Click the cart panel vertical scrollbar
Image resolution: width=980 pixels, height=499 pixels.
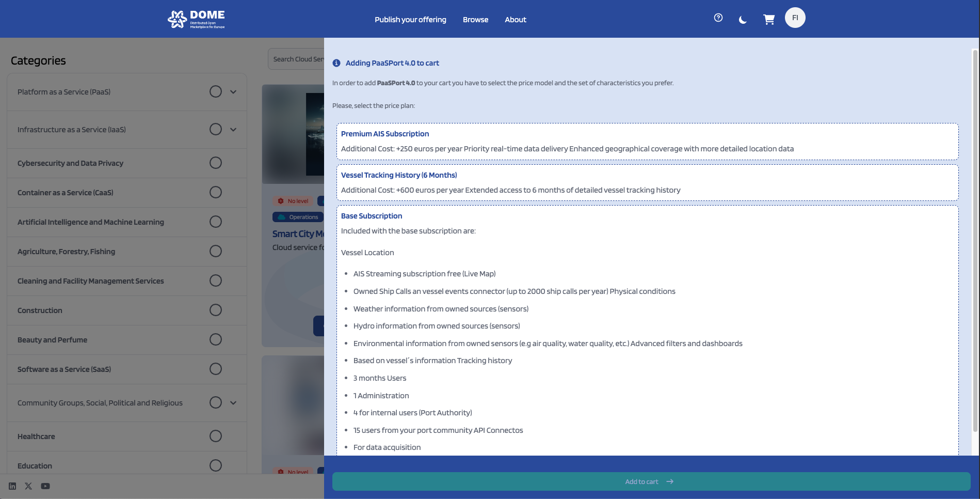(975, 240)
